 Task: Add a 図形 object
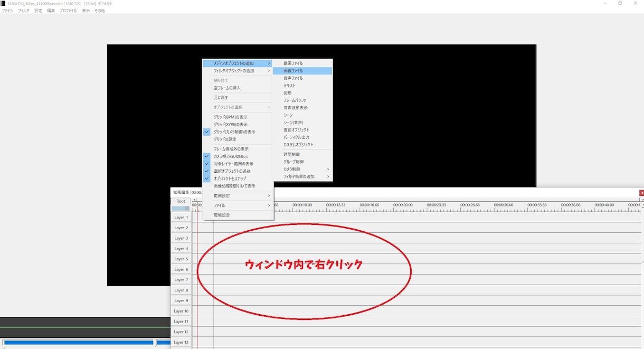[302, 93]
